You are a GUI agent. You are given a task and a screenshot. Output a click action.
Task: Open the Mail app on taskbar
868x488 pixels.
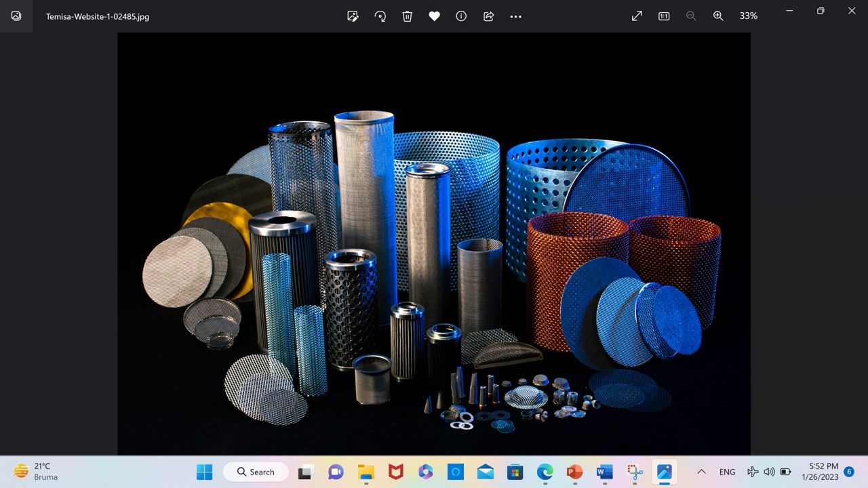pos(486,472)
